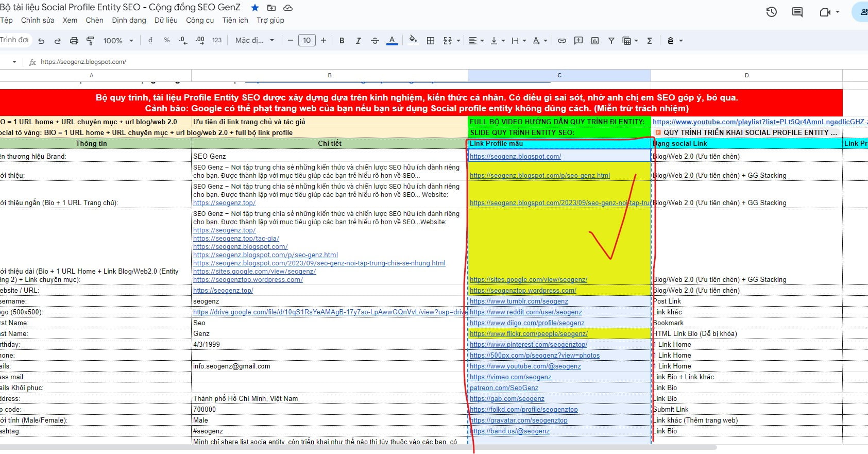Open the drive.google.com logo file link

click(330, 312)
